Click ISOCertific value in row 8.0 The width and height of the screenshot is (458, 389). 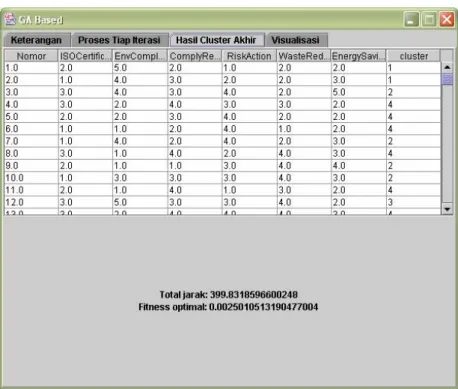(x=85, y=153)
